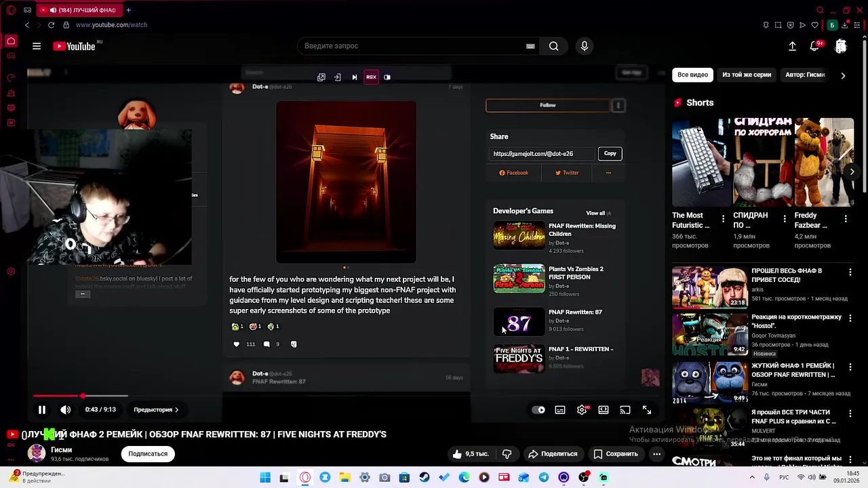Pause the video
The height and width of the screenshot is (488, 868).
pyautogui.click(x=42, y=409)
